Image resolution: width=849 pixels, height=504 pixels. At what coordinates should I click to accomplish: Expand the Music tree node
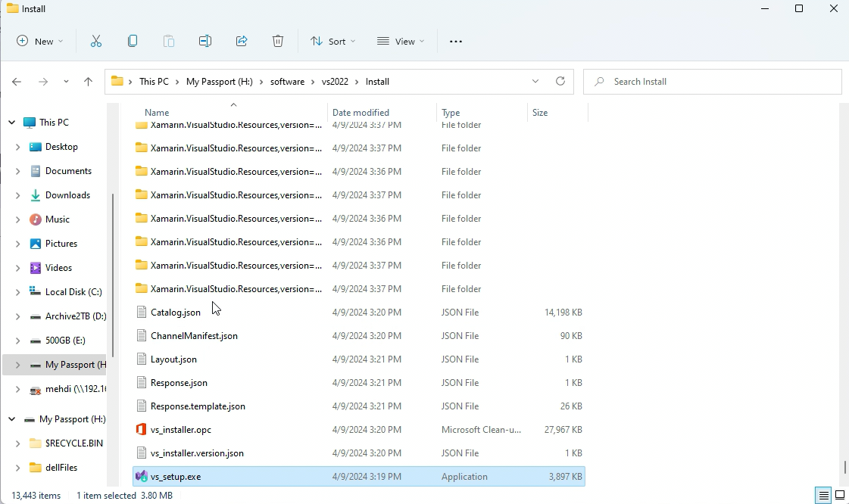(x=17, y=219)
